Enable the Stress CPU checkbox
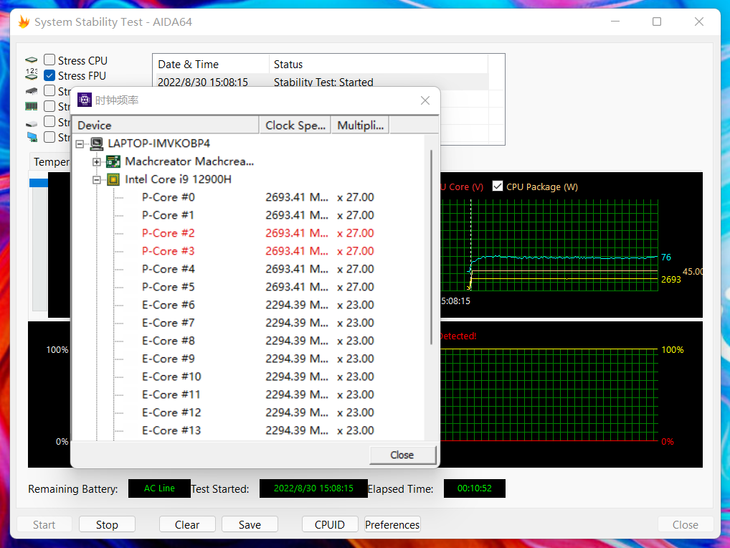Screen dimensions: 730x548 [49, 60]
